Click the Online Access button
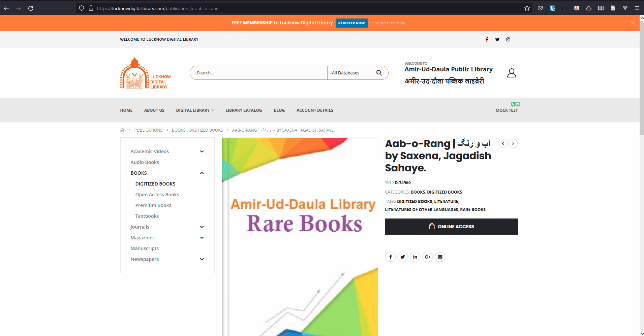Viewport: 644px width, 336px height. coord(451,227)
